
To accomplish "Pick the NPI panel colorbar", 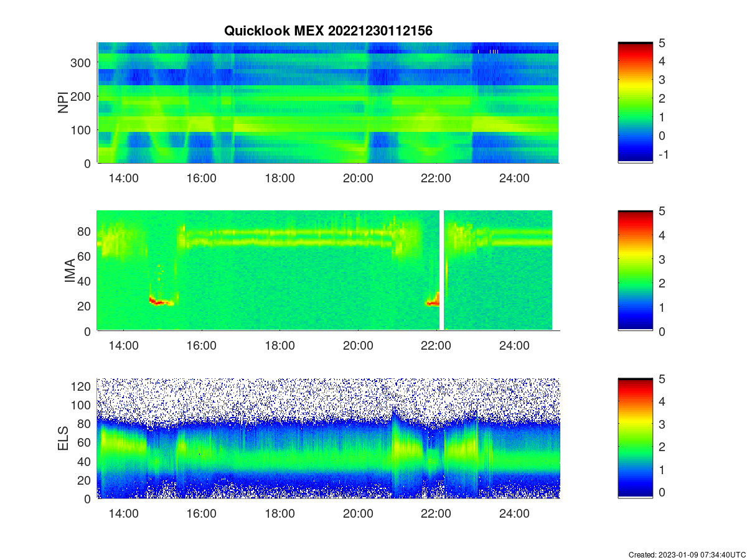I will tap(636, 103).
